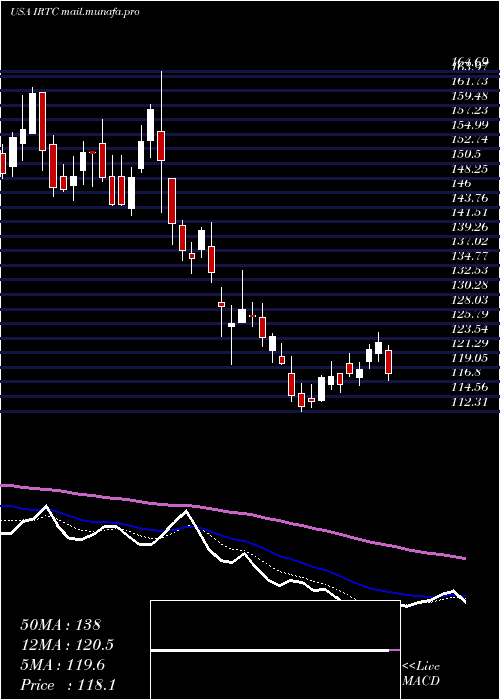The width and height of the screenshot is (500, 700).
Task: Click the 150.5 price axis label
Action: 466,154
